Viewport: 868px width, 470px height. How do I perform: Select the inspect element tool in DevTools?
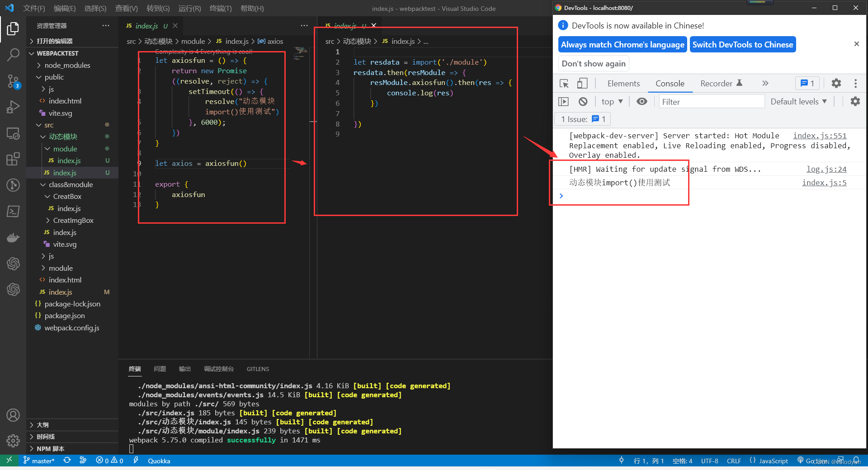click(564, 83)
